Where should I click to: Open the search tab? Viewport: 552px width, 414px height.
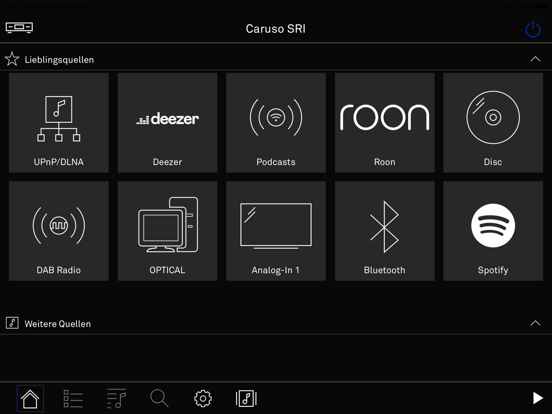159,399
